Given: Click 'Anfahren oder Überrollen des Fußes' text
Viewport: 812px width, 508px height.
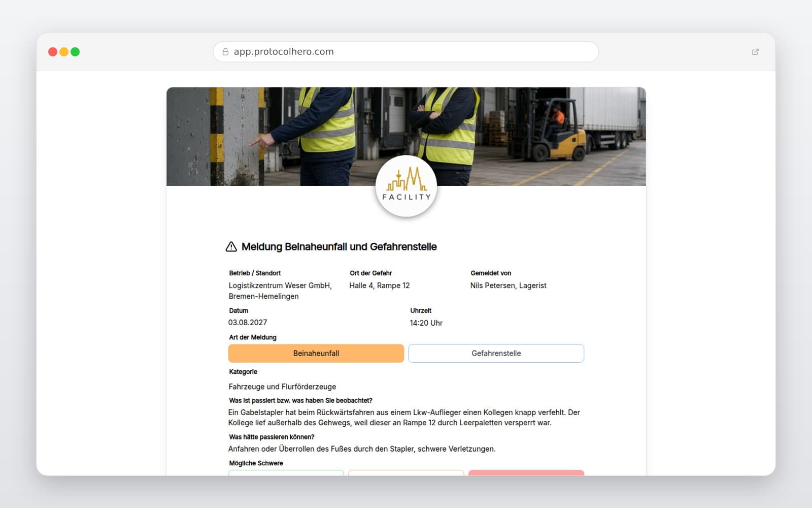Looking at the screenshot, I should 362,449.
